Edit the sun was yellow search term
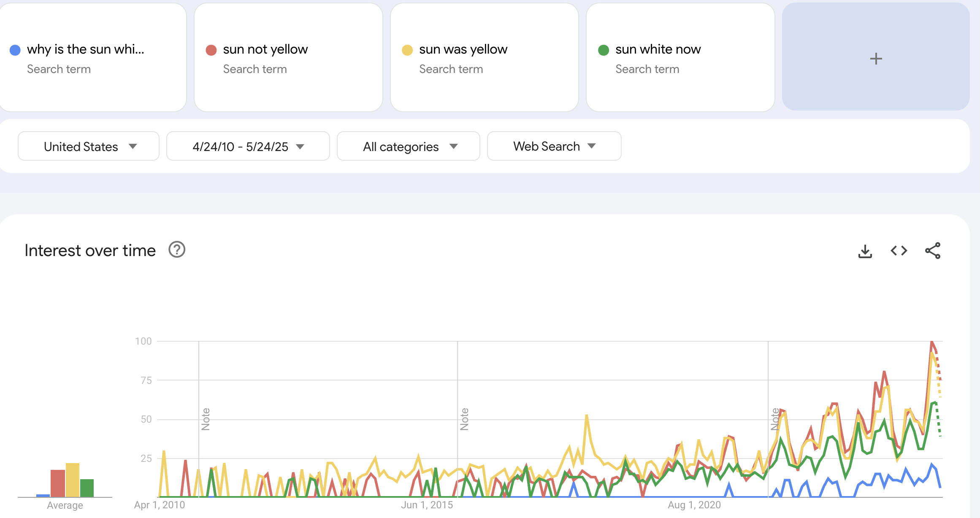Screen dimensions: 980x518 [x=463, y=49]
